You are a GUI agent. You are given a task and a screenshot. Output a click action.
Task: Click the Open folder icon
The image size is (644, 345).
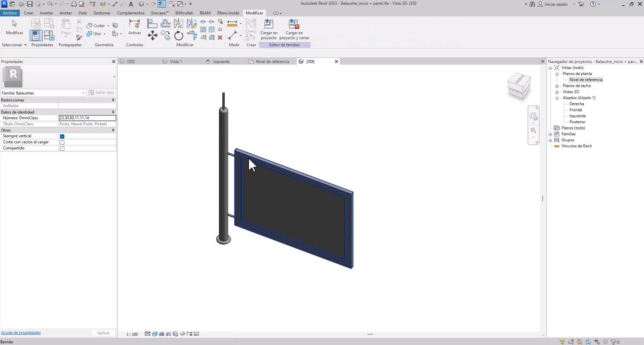pos(21,4)
